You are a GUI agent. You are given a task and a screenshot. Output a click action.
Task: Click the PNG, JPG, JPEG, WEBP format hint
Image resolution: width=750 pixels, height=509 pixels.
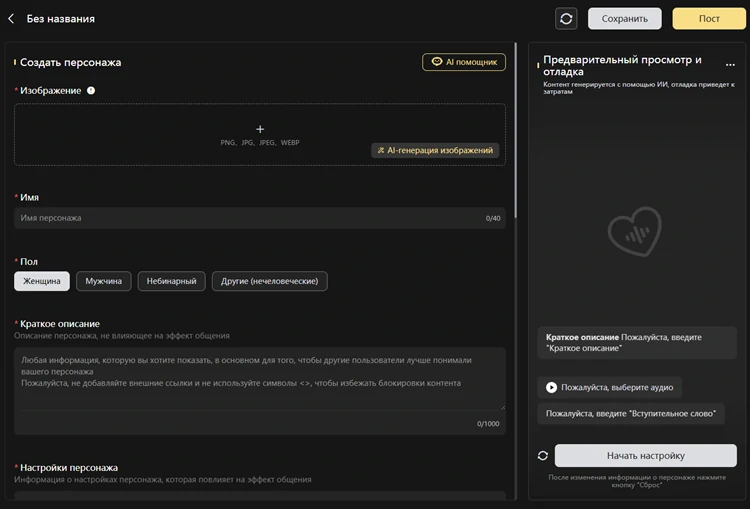[260, 143]
